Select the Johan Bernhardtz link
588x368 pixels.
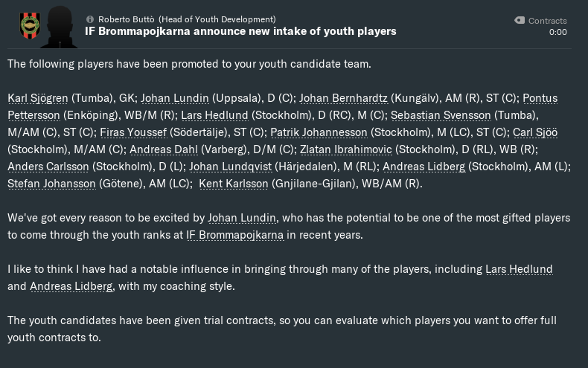[342, 98]
